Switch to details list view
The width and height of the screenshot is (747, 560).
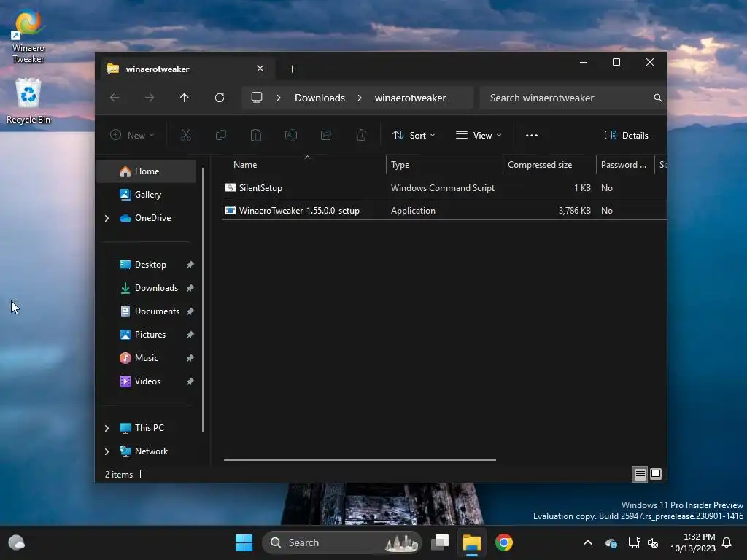click(x=640, y=474)
